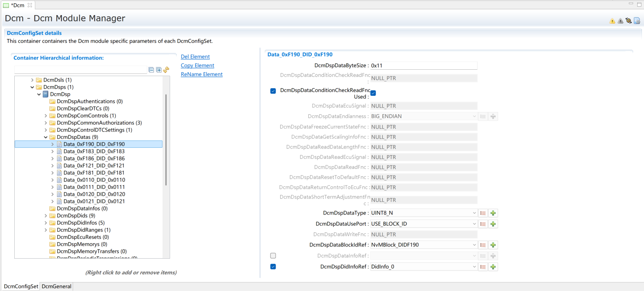The image size is (644, 291).
Task: Click list icon beside DcmDspDataUsePort
Action: (483, 224)
